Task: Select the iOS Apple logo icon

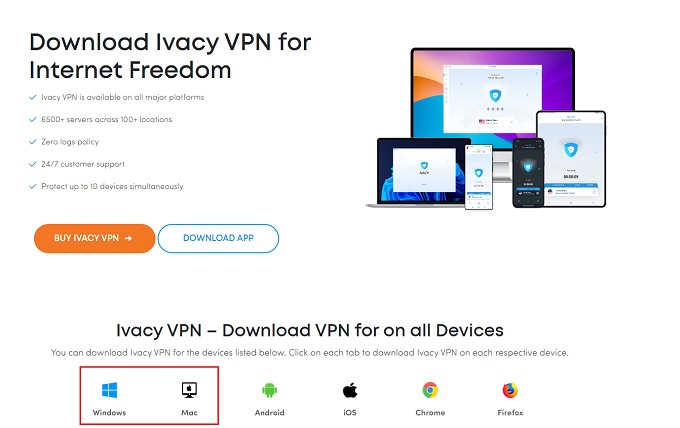Action: click(350, 390)
